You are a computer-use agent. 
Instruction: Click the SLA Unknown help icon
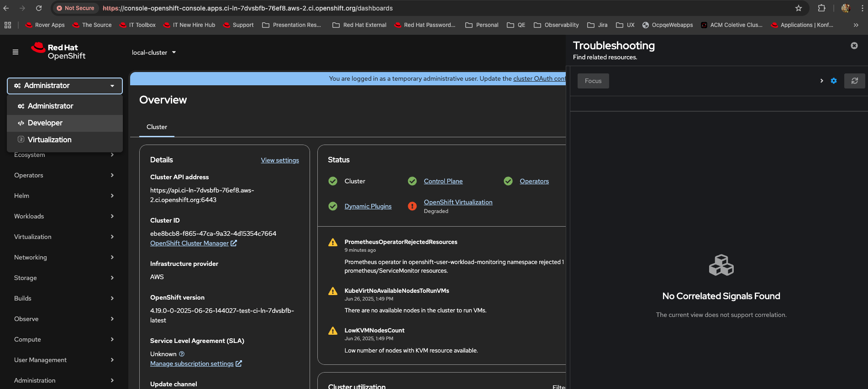pos(182,354)
